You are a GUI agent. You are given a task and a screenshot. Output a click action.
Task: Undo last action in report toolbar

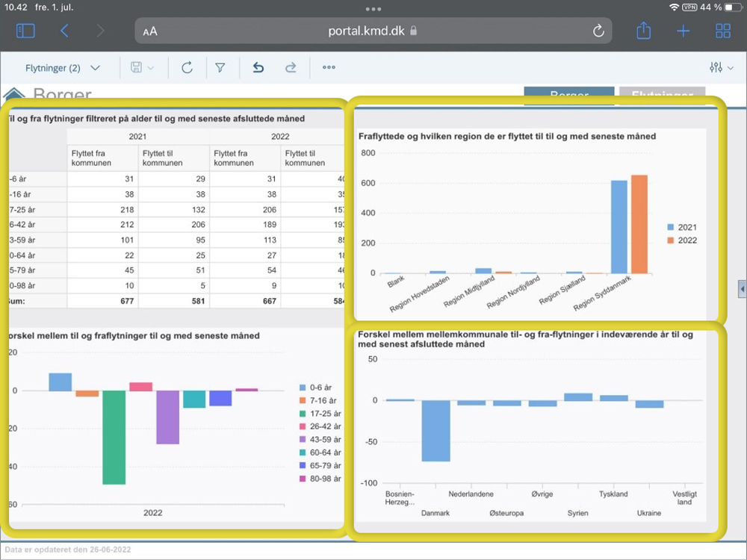258,68
